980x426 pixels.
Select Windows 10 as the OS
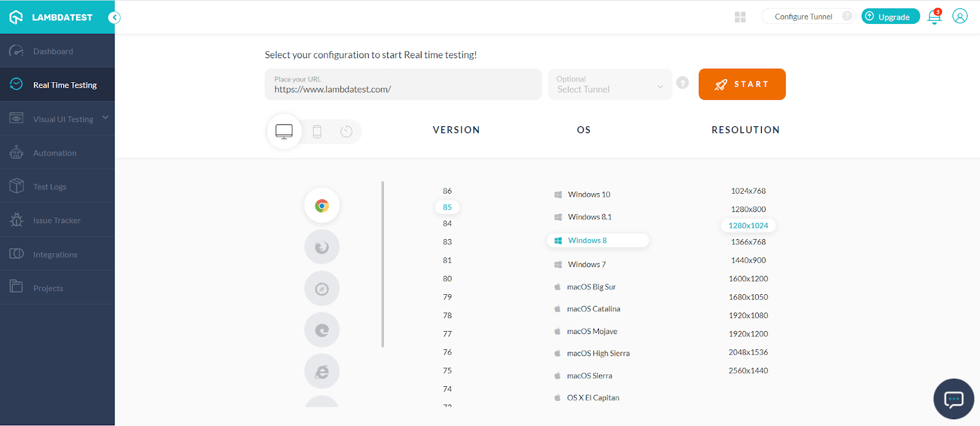589,194
